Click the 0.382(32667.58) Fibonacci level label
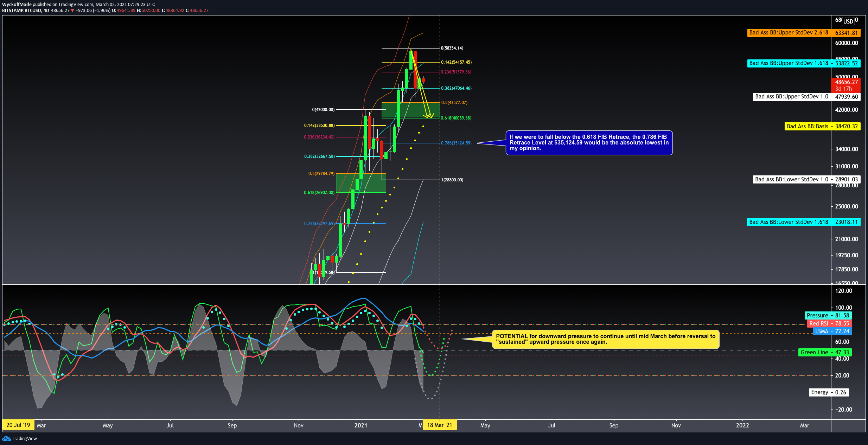 (x=319, y=156)
